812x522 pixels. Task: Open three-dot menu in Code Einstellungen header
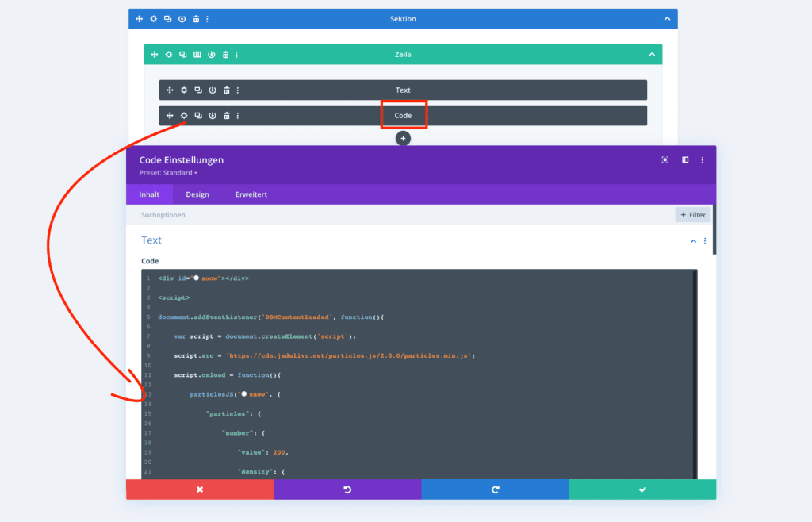703,159
